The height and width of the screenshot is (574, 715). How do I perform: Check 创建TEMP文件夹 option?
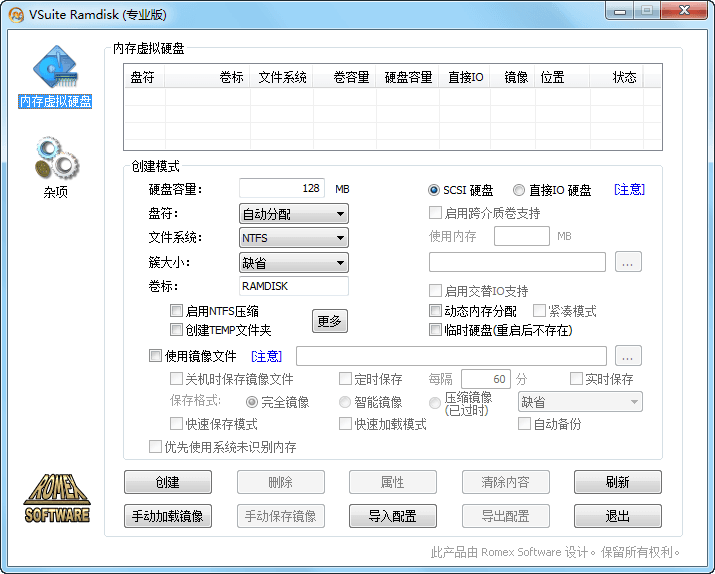177,329
